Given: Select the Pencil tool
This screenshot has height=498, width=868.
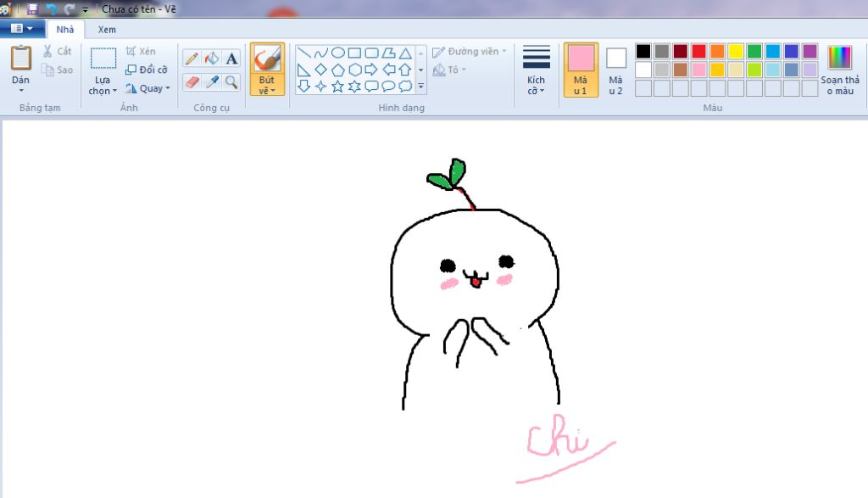Looking at the screenshot, I should tap(192, 59).
